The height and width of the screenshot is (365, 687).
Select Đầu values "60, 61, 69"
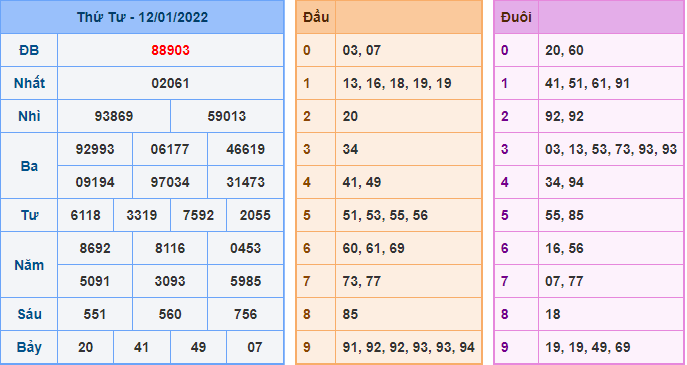click(374, 248)
